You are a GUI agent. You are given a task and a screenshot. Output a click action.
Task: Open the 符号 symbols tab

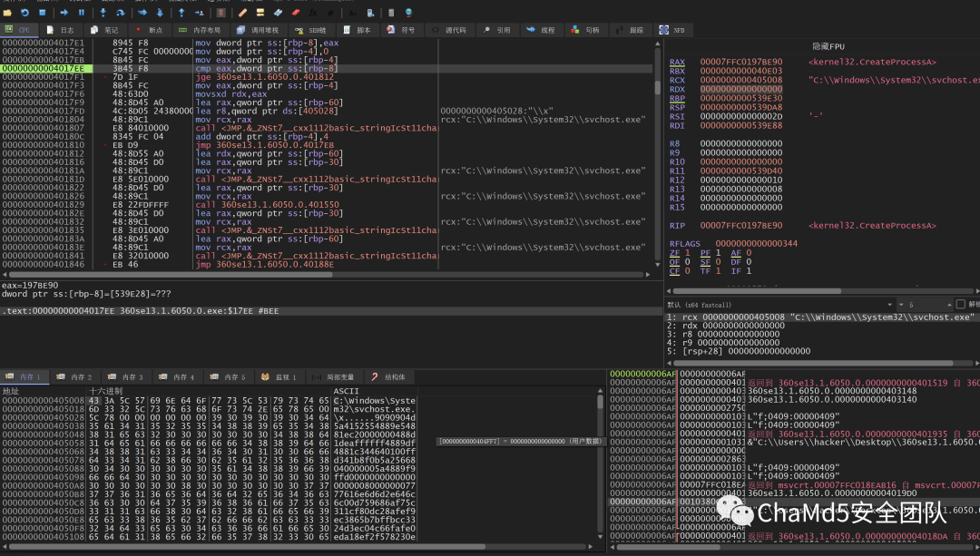click(x=401, y=30)
